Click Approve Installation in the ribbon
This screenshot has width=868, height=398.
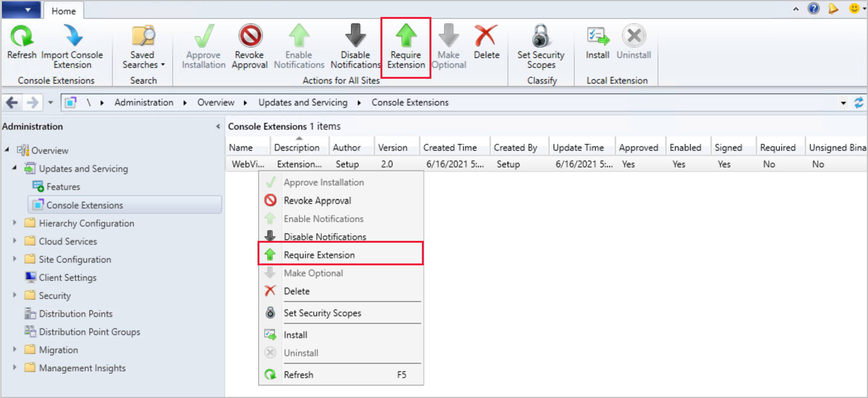(204, 47)
